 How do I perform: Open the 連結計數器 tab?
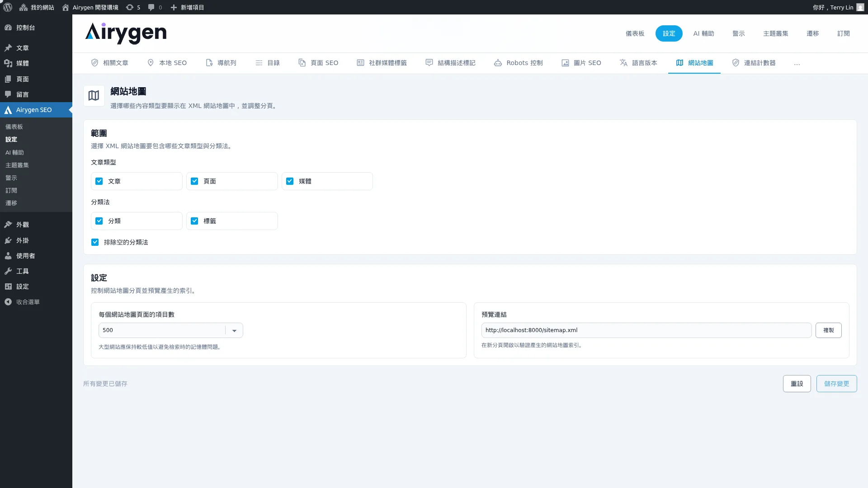pyautogui.click(x=754, y=63)
